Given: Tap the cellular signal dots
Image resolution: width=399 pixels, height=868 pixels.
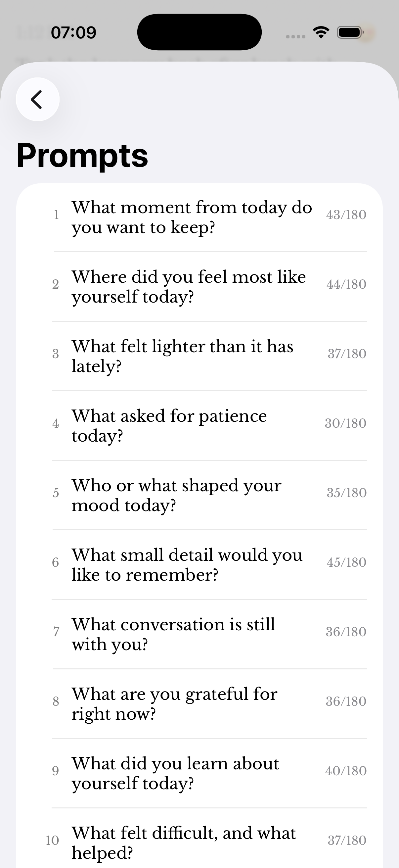Looking at the screenshot, I should [296, 36].
